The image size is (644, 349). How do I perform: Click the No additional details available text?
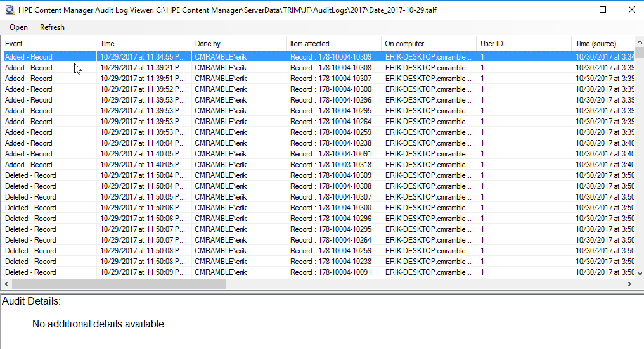(98, 324)
